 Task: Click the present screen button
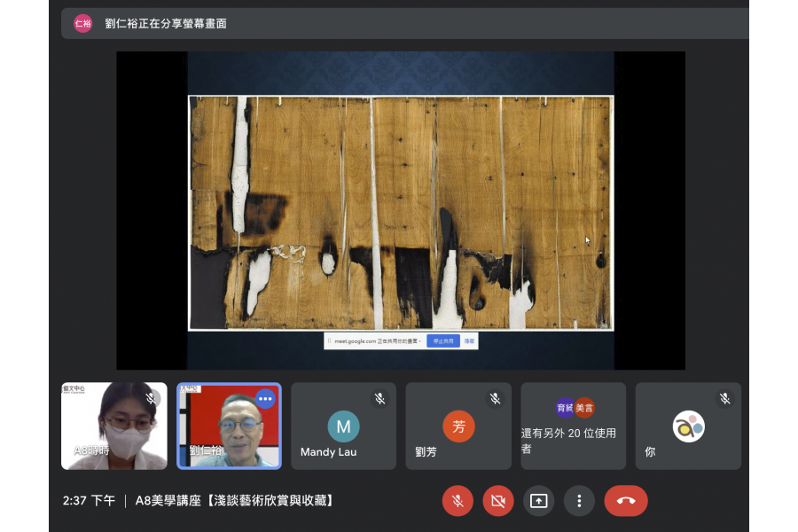[538, 501]
